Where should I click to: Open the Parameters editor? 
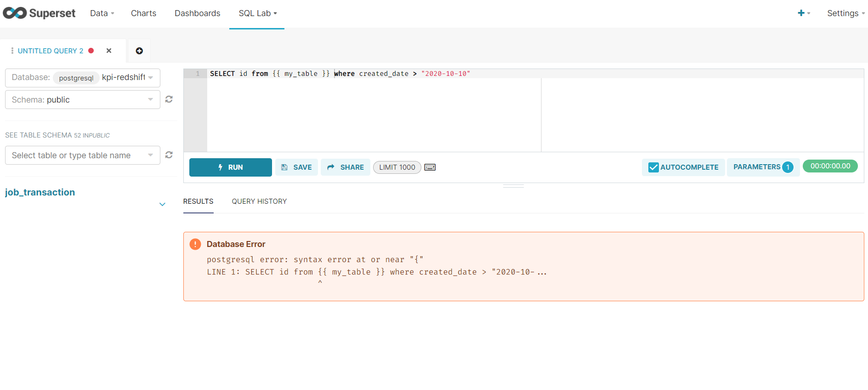(x=763, y=167)
